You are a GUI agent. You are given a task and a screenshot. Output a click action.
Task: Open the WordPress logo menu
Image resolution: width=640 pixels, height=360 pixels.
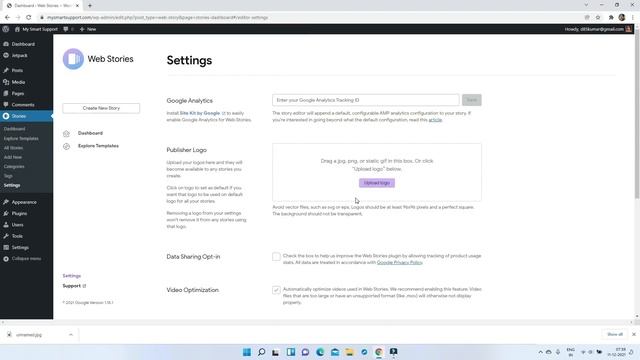click(x=6, y=29)
